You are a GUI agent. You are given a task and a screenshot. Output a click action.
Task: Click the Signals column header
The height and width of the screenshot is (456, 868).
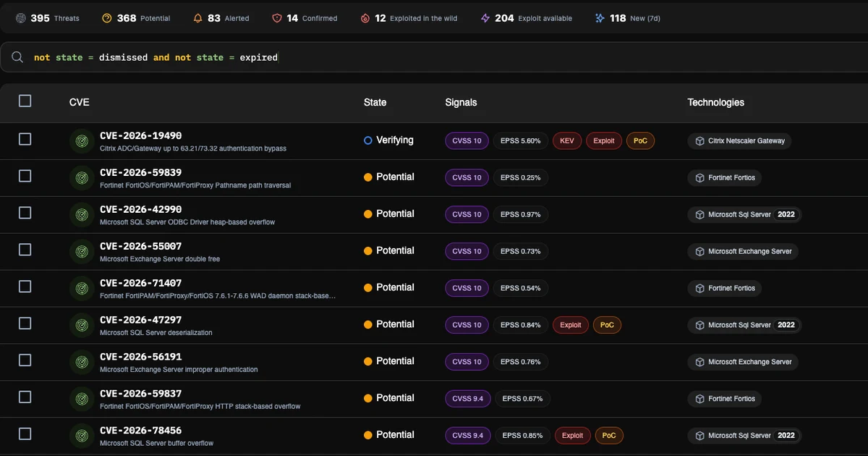[461, 103]
